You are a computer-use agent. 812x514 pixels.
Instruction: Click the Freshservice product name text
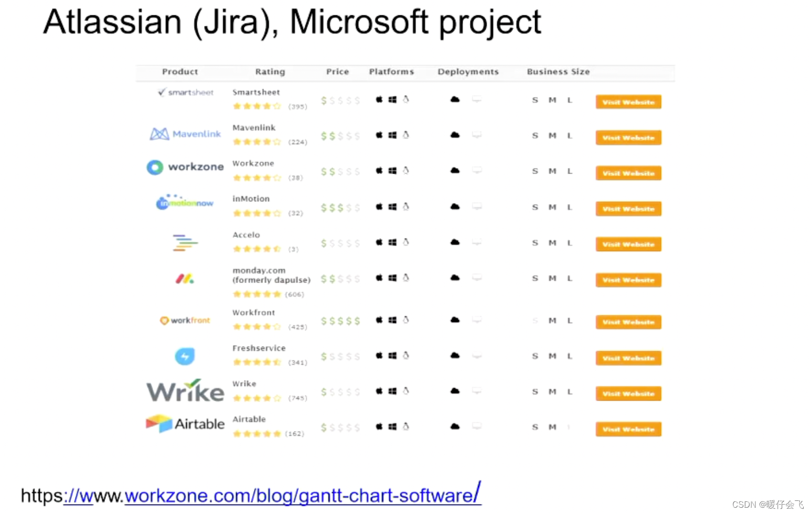(x=259, y=348)
